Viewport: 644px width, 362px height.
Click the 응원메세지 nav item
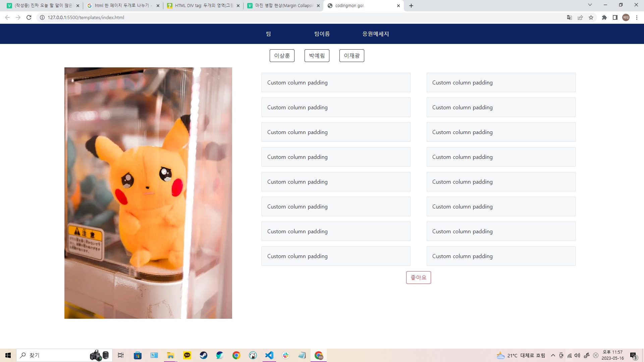(x=375, y=34)
